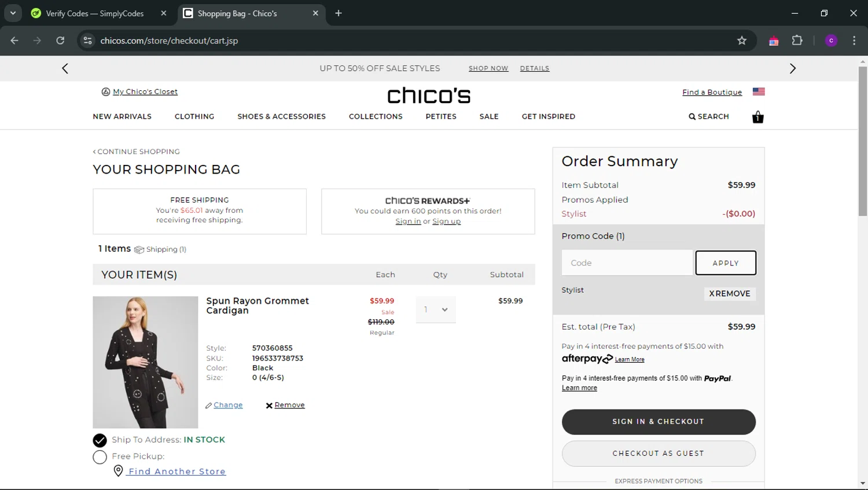Click Remove link for the cardigan
868x490 pixels.
(x=289, y=405)
